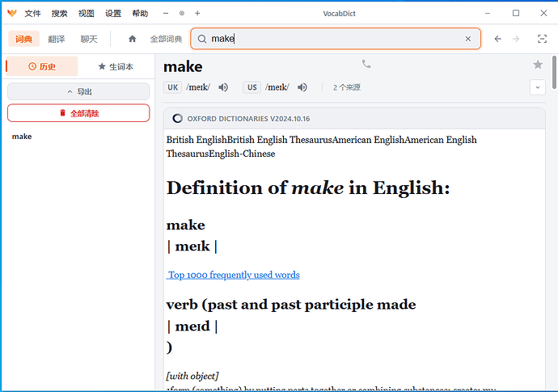Click the zoom in plus icon
The height and width of the screenshot is (392, 558).
pyautogui.click(x=197, y=13)
